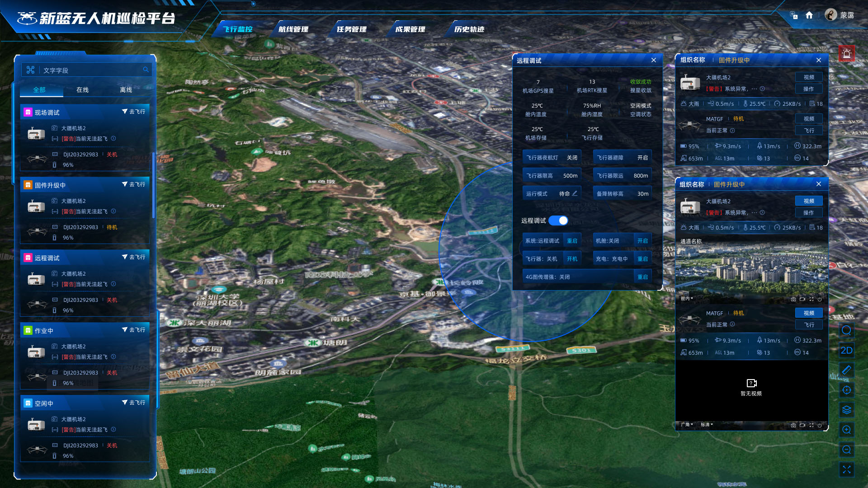Image resolution: width=868 pixels, height=488 pixels.
Task: Click 重启 button for 4G图传增强
Action: (x=642, y=277)
